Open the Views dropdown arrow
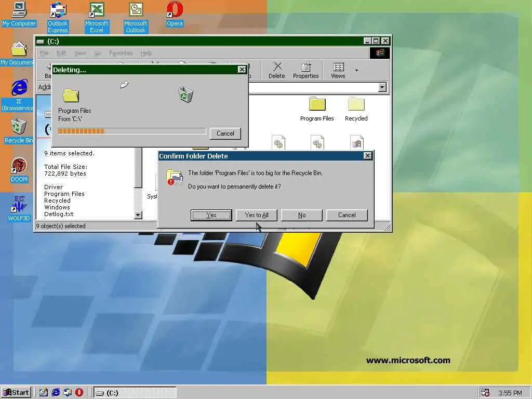The height and width of the screenshot is (399, 532). pos(356,71)
